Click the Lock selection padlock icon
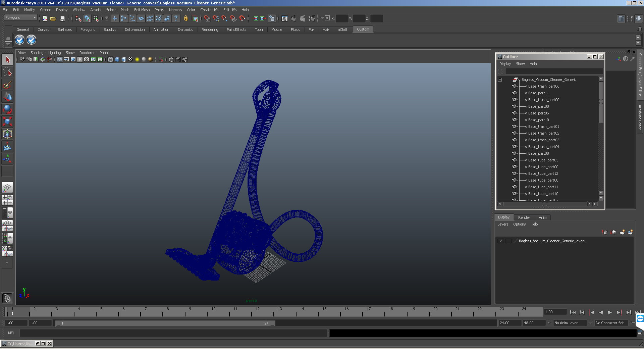The width and height of the screenshot is (644, 349). [x=185, y=18]
